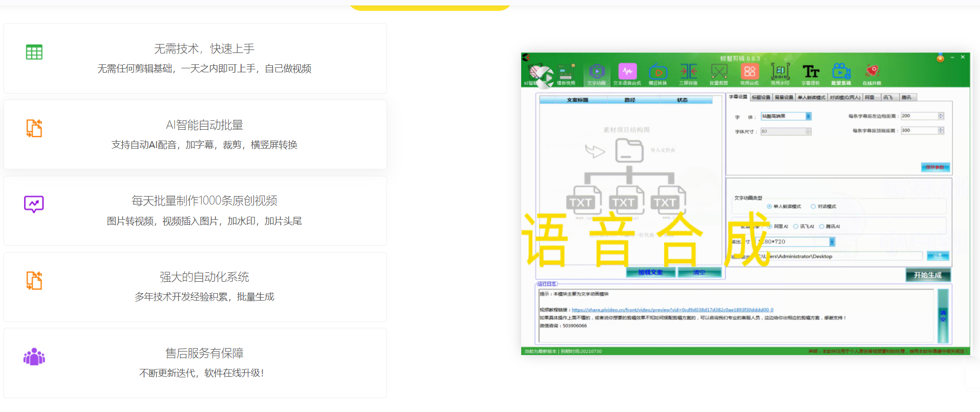980x412 pixels.
Task: Open the 批量集锦 tool
Action: [x=841, y=75]
